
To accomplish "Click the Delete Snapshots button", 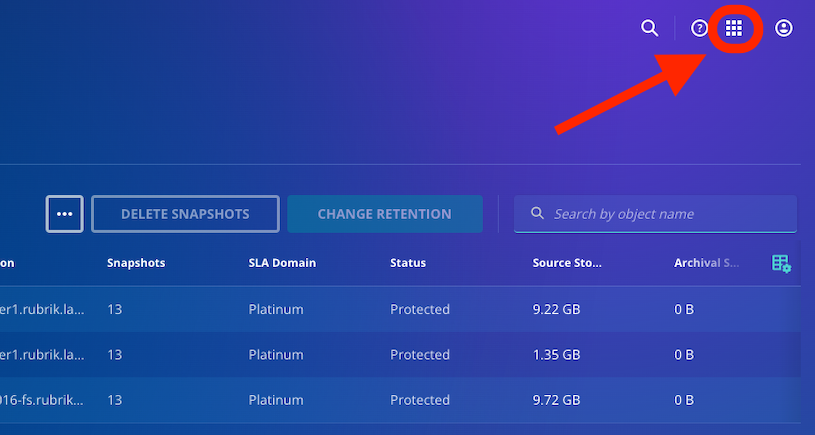I will pos(185,213).
